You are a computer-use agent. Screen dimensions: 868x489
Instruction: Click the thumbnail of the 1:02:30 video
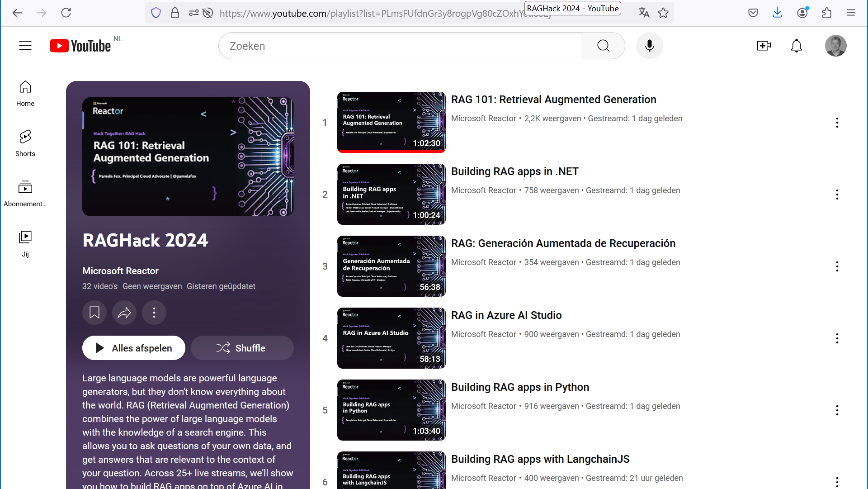pos(392,122)
